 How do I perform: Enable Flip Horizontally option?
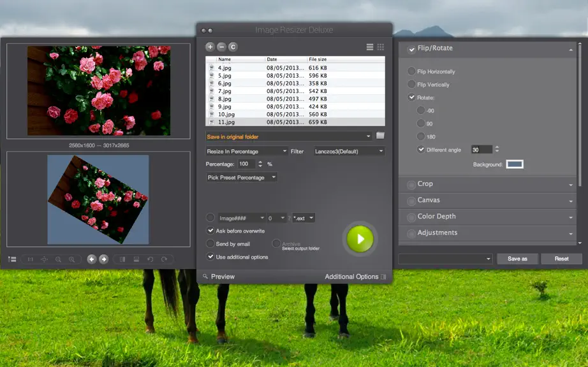[411, 71]
